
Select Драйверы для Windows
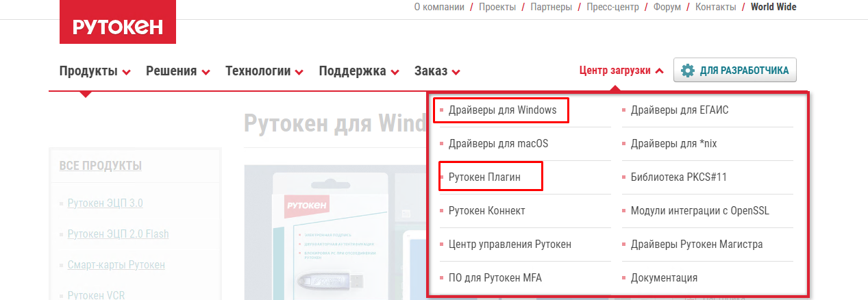click(503, 110)
